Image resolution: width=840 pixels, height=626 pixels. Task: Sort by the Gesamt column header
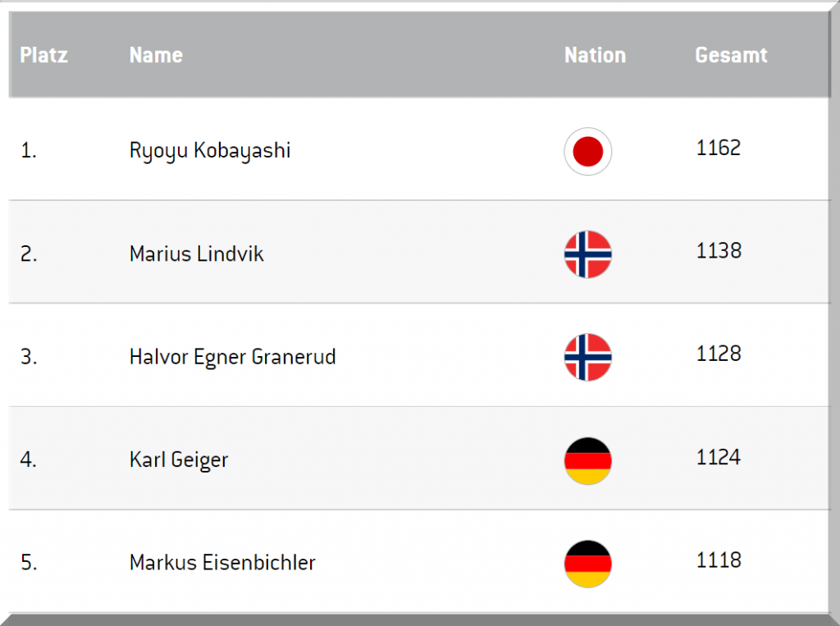click(x=731, y=55)
